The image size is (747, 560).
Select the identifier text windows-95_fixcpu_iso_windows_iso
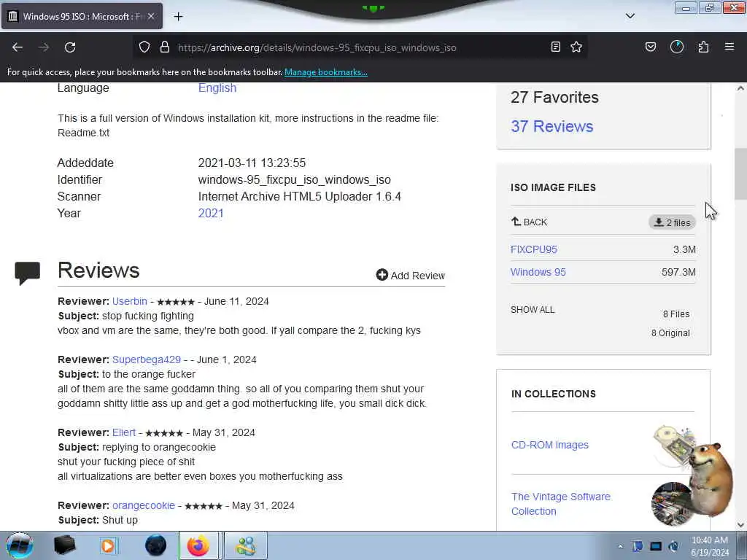click(295, 179)
